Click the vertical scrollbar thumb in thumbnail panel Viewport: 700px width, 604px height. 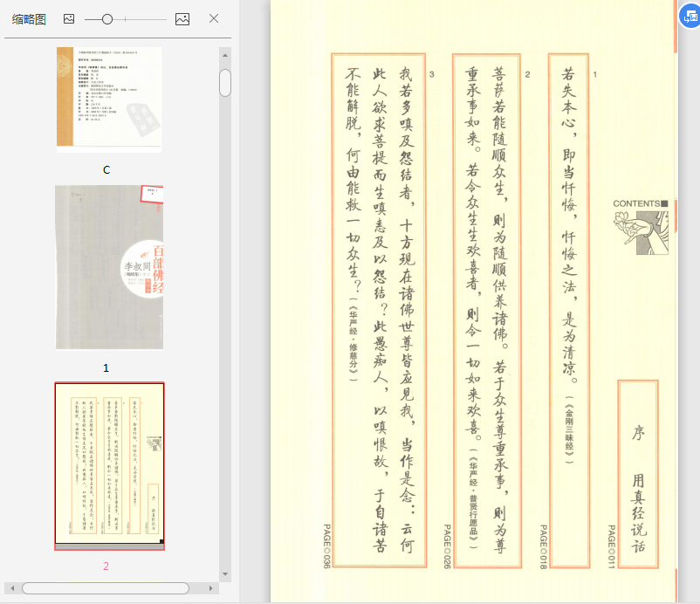225,83
